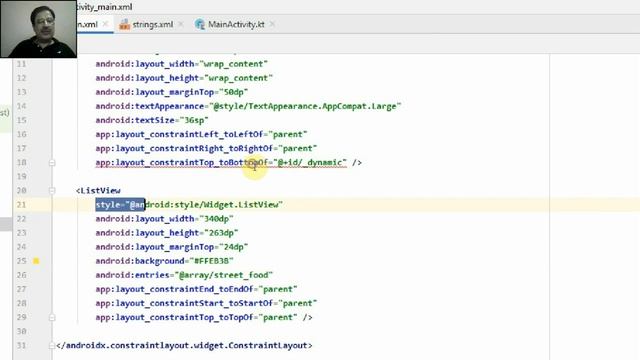Click line number 21 in the gutter
The image size is (640, 360).
[21, 204]
